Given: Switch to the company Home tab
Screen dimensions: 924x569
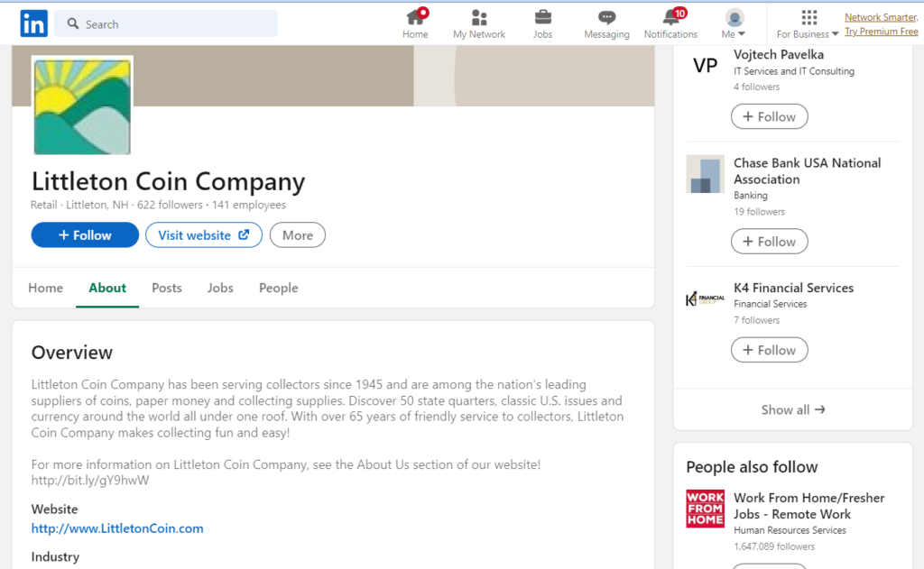Looking at the screenshot, I should pyautogui.click(x=45, y=288).
